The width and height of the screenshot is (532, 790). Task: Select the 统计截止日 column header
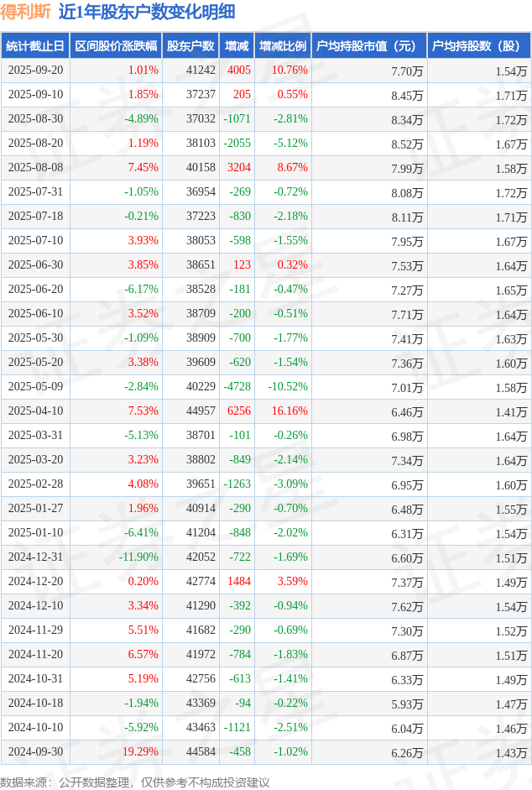[x=34, y=46]
